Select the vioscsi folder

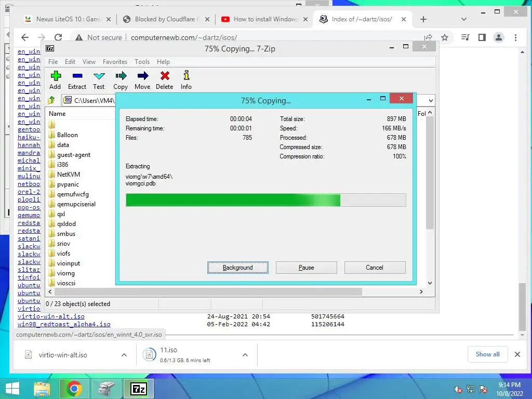coord(66,283)
